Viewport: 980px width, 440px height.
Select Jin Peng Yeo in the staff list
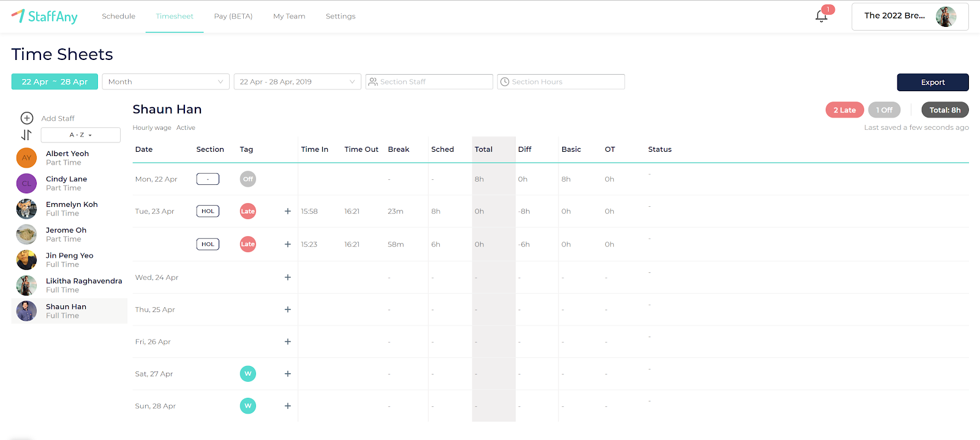[x=69, y=259]
